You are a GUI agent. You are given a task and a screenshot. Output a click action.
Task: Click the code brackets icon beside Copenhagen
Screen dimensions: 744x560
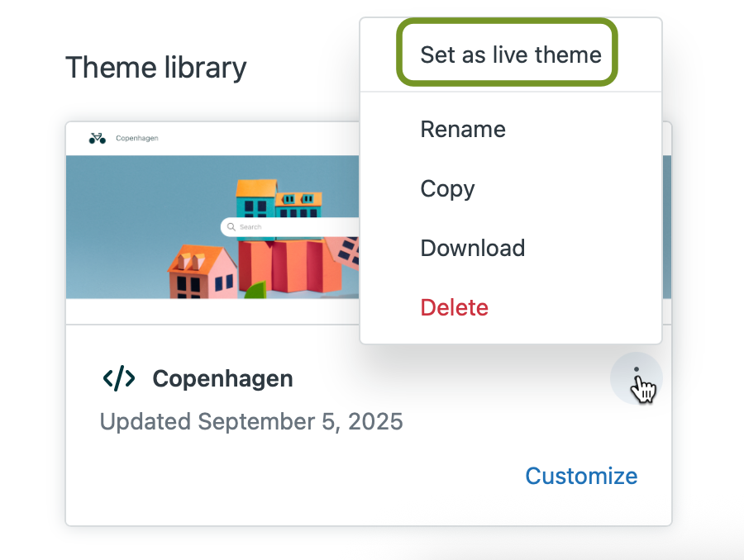coord(119,379)
